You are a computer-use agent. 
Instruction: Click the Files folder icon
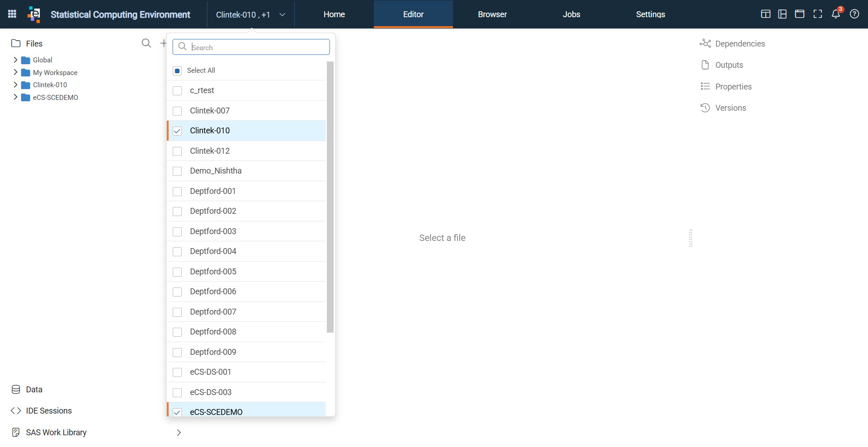click(x=16, y=43)
